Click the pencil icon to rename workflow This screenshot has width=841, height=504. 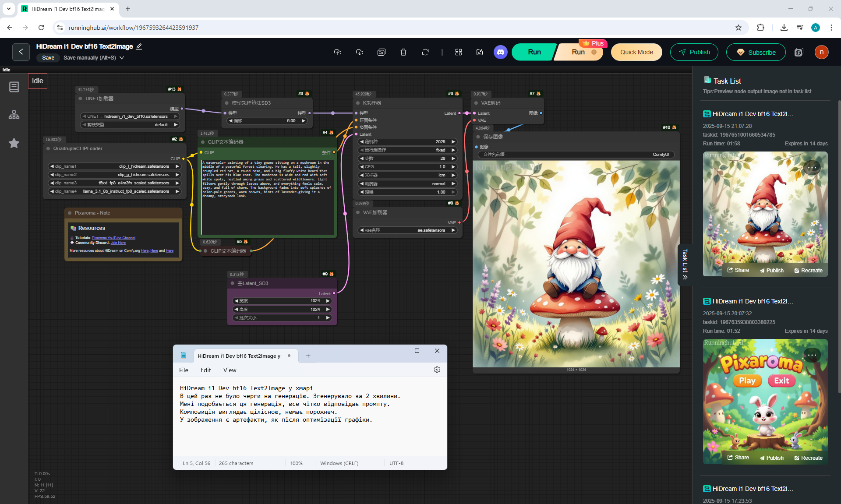click(x=139, y=46)
